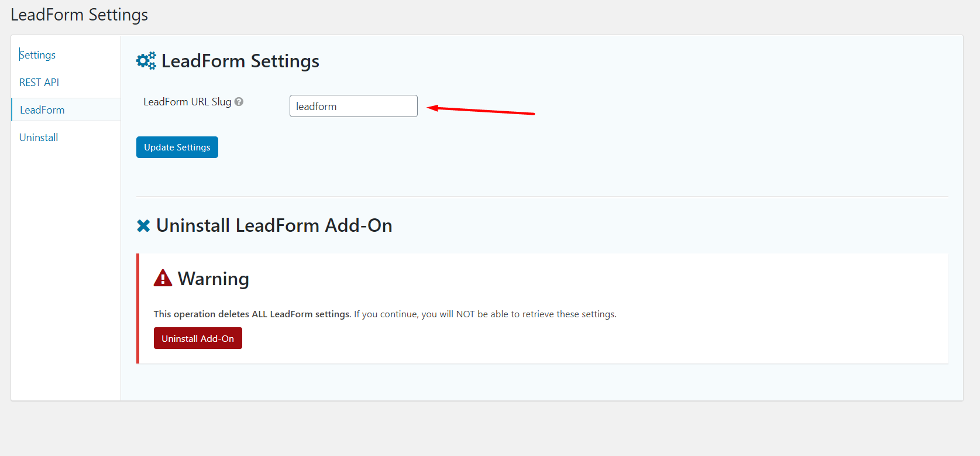Click the LeadForm Settings section heading text
This screenshot has width=980, height=456.
pos(240,61)
